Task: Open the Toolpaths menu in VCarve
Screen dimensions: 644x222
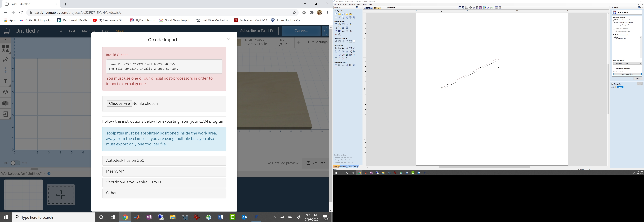Action: (352, 4)
